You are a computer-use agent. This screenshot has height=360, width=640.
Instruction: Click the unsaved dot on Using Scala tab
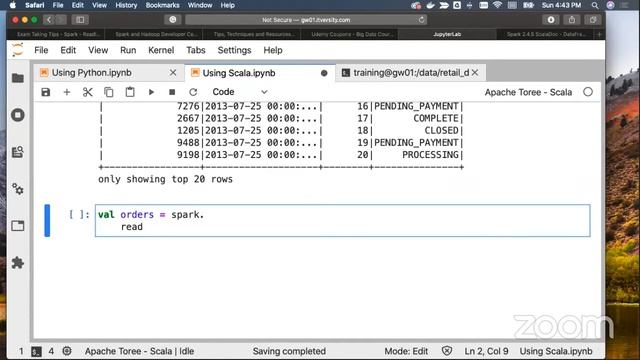click(x=324, y=73)
